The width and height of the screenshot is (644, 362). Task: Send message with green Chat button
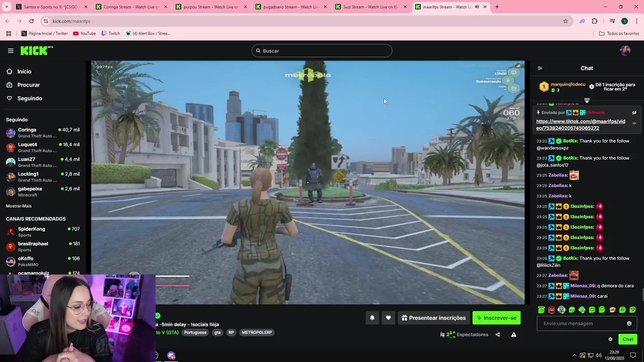628,339
